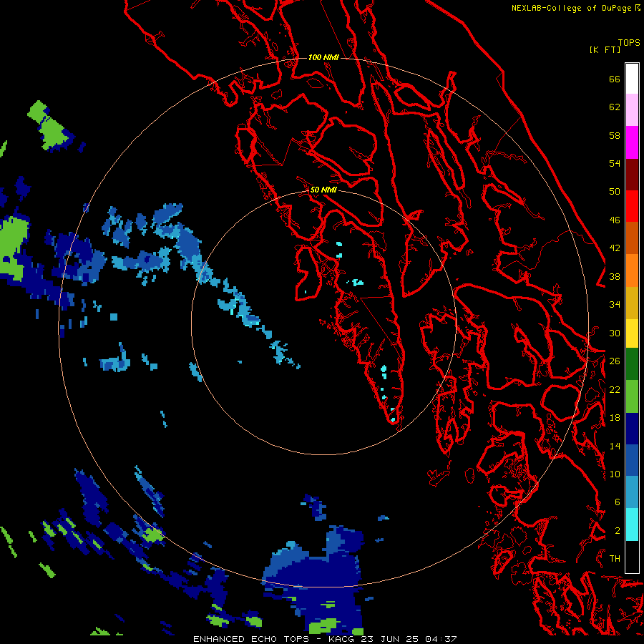Screen dimensions: 644x644
Task: Click the light pink legend swatch
Action: click(x=632, y=110)
